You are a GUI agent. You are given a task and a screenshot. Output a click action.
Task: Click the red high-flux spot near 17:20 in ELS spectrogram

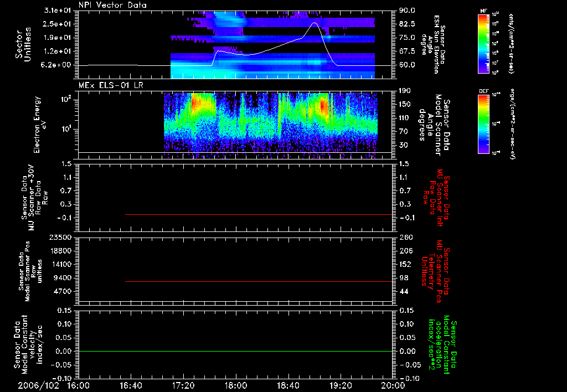[195, 102]
